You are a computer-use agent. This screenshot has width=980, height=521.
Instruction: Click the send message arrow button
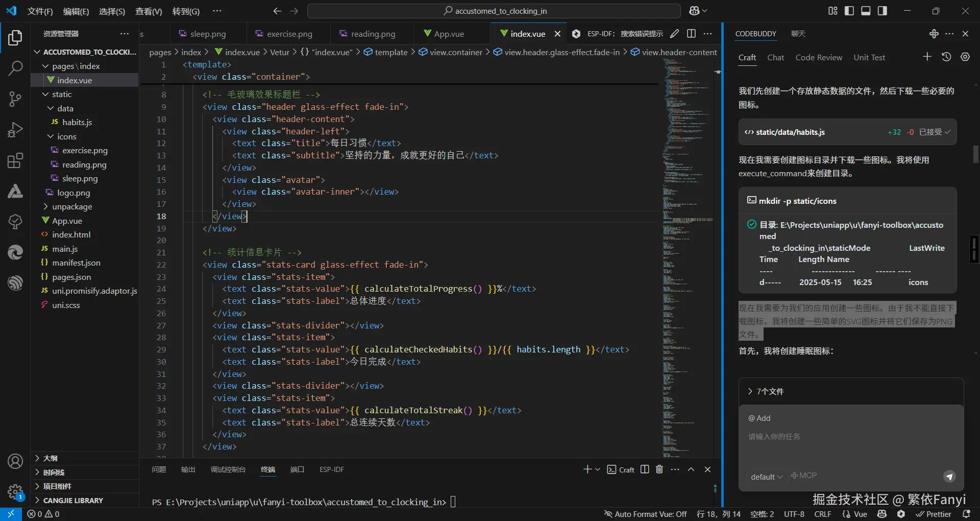[x=949, y=477]
